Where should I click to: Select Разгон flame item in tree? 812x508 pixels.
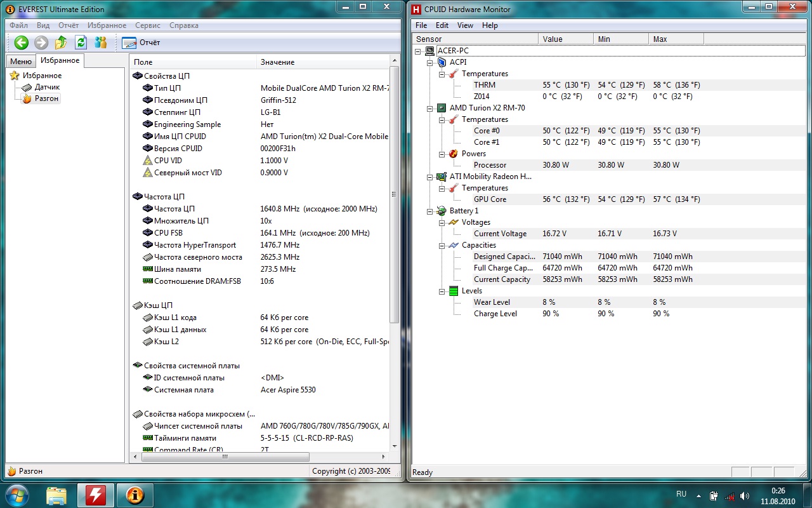tap(46, 98)
